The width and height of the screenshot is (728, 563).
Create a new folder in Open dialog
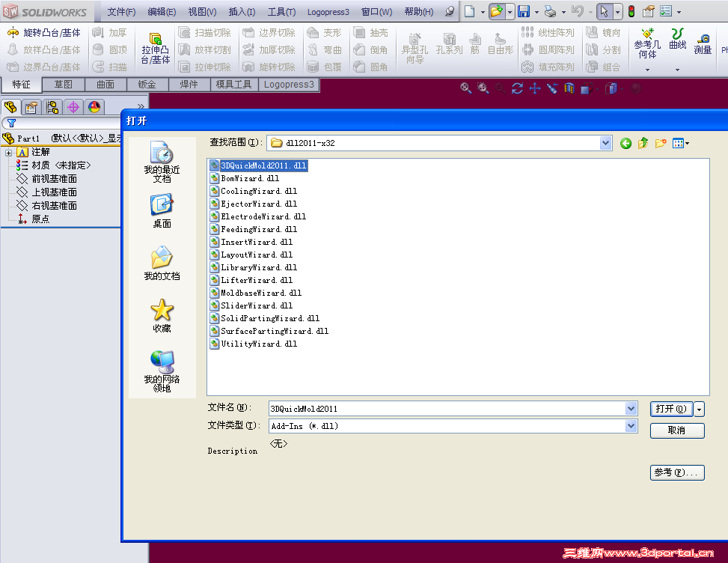(x=661, y=143)
